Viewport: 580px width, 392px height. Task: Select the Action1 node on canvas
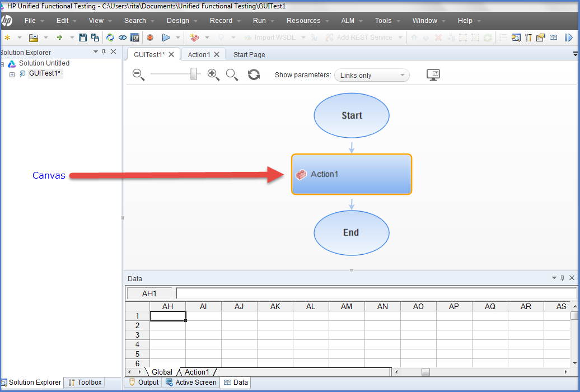click(x=352, y=174)
